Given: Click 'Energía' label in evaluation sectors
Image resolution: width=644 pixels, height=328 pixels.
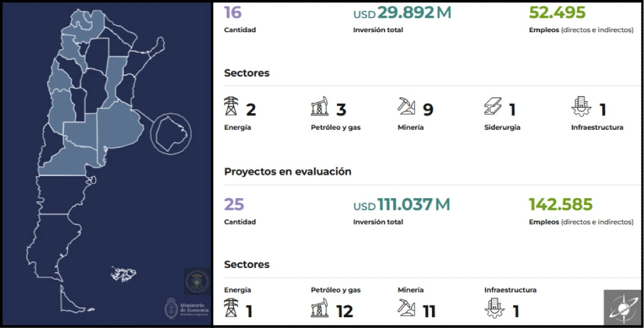Looking at the screenshot, I should point(237,290).
